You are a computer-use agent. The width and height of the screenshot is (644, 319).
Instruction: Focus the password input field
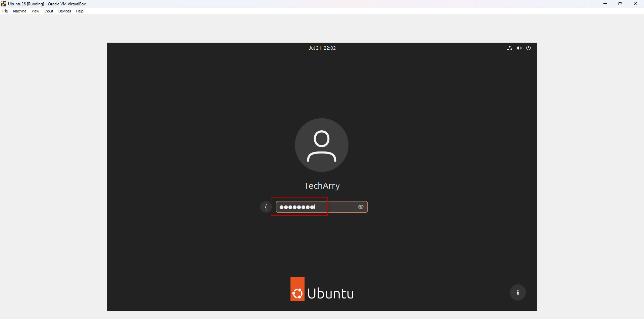coord(322,207)
